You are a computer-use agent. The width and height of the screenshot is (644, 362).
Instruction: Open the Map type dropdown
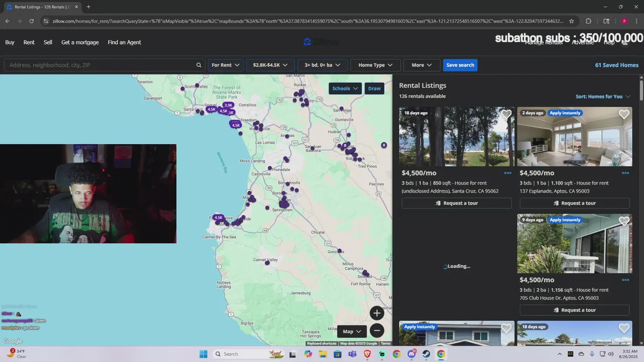coord(353,331)
